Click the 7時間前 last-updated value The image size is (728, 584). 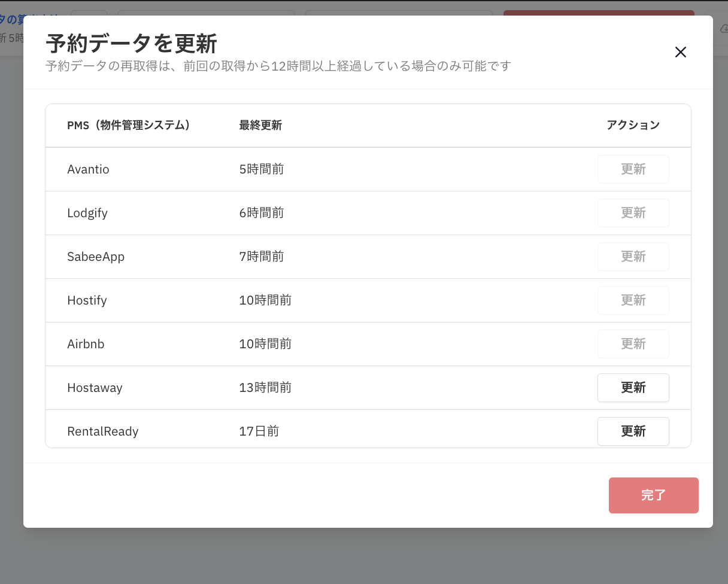coord(262,257)
